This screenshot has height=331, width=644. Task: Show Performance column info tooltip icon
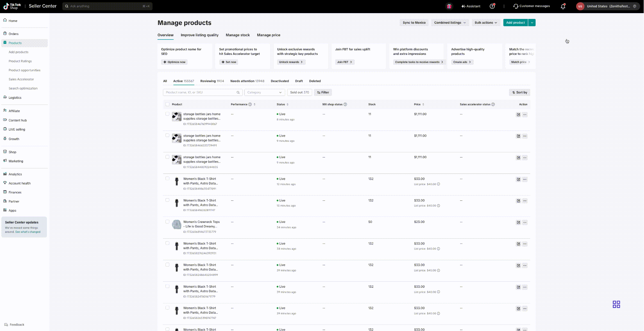(250, 104)
